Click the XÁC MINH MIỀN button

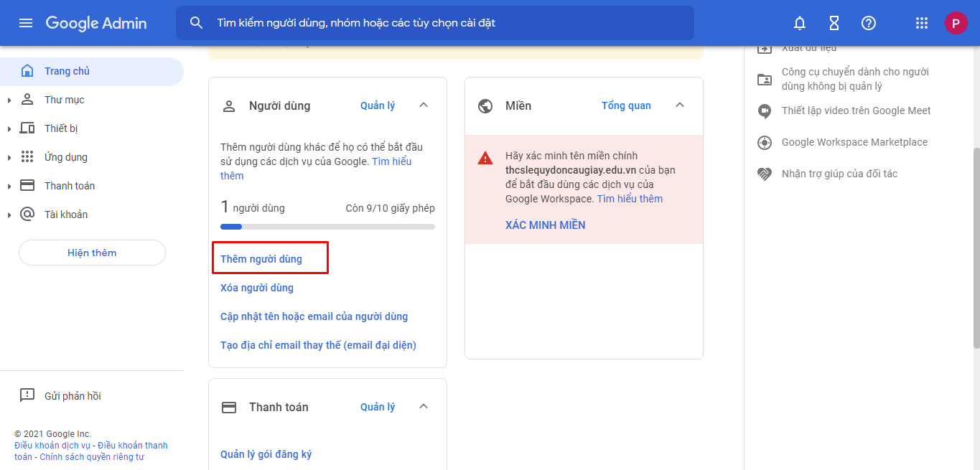(x=546, y=225)
